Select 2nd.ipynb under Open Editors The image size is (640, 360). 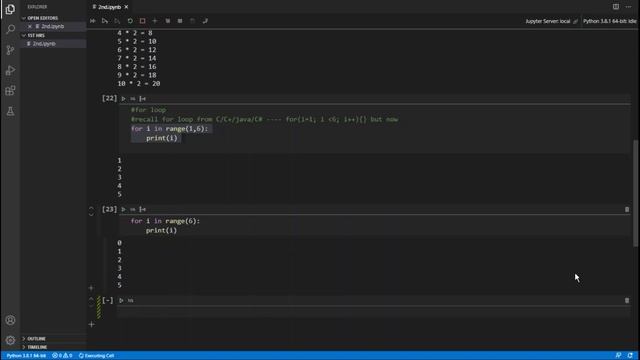click(52, 26)
